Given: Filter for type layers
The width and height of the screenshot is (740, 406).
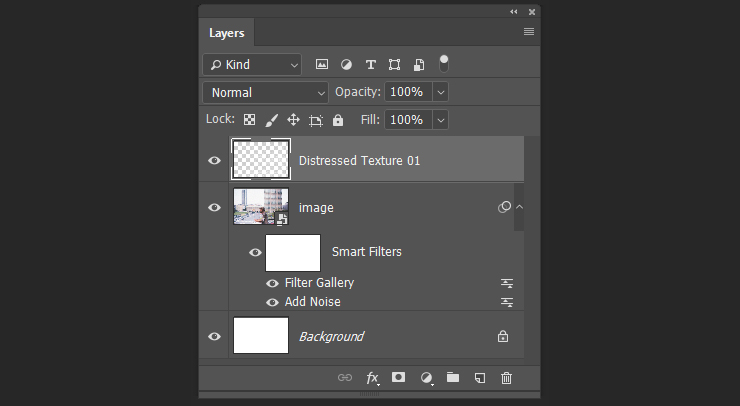Looking at the screenshot, I should tap(371, 65).
